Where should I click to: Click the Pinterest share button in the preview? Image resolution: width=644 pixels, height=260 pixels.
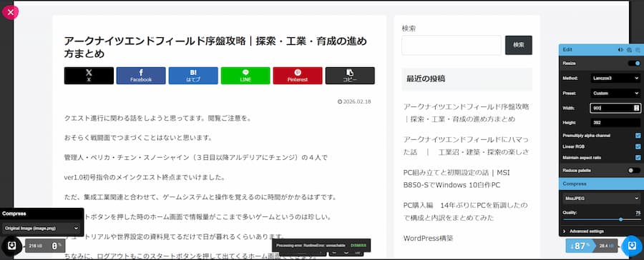pyautogui.click(x=298, y=76)
